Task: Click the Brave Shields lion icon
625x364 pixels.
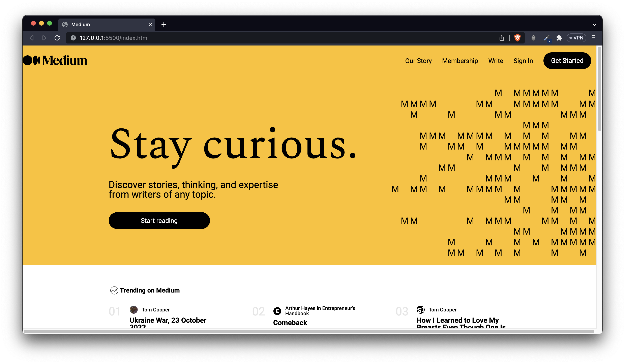Action: (x=517, y=38)
